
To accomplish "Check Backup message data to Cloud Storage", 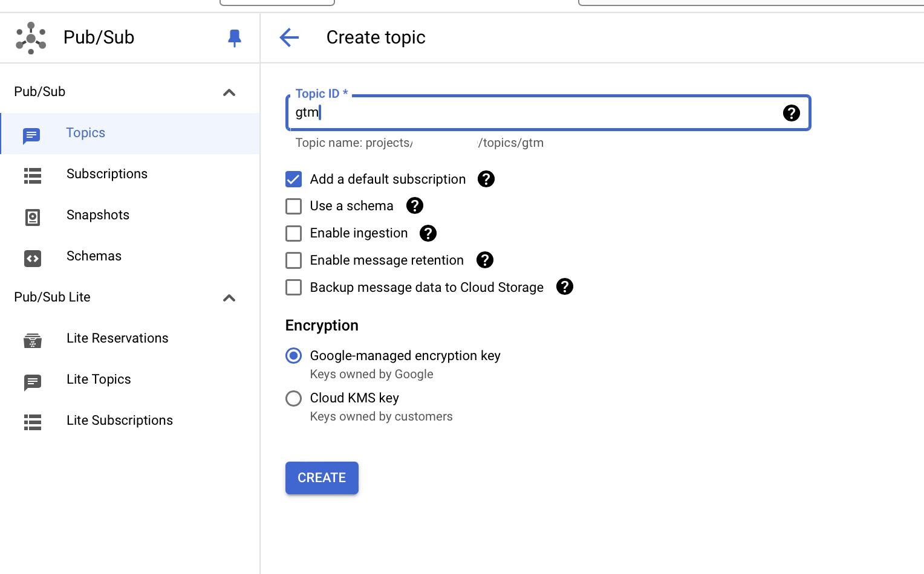I will point(294,287).
